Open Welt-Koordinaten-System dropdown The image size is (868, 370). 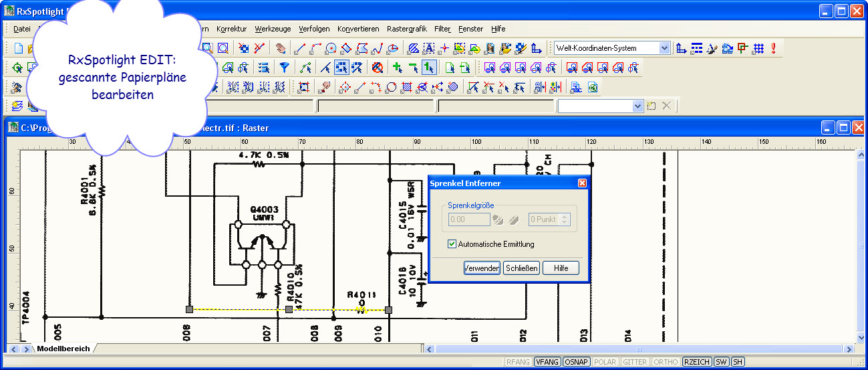664,48
